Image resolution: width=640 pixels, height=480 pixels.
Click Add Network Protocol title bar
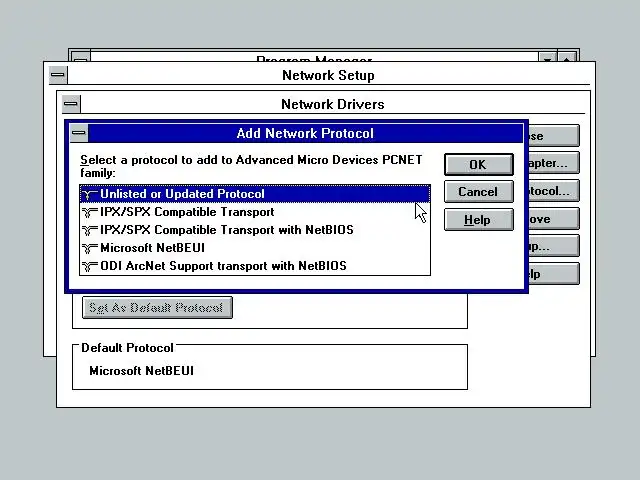click(x=305, y=133)
